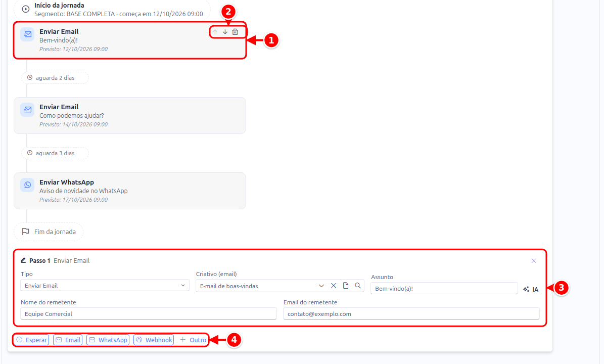
Task: Open the Tipo dropdown showing Enviar Email
Action: pyautogui.click(x=105, y=286)
